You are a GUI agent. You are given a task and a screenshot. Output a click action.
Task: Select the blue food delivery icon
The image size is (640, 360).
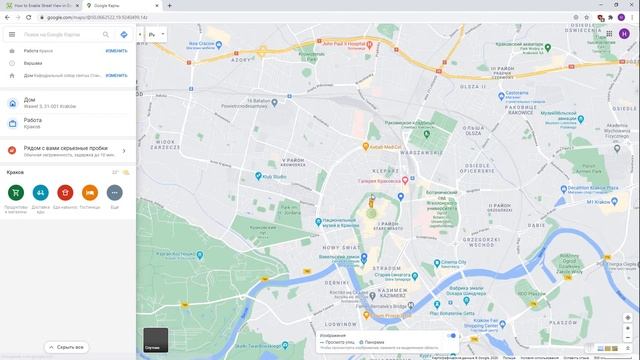(x=40, y=193)
